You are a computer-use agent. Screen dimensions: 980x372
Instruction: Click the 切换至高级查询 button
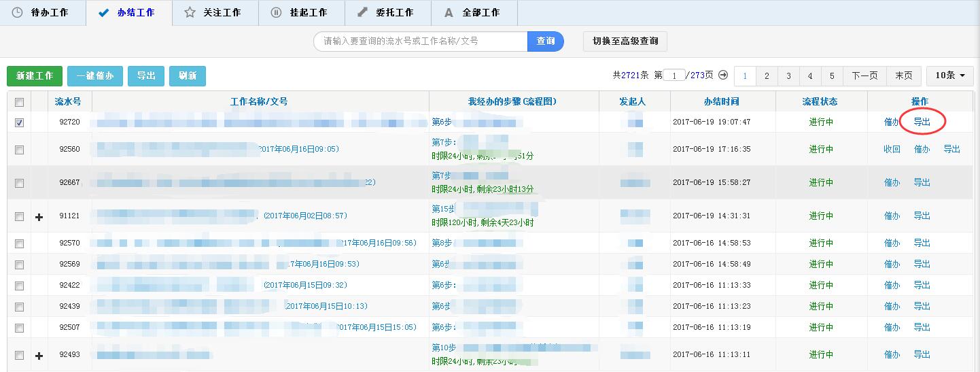625,41
